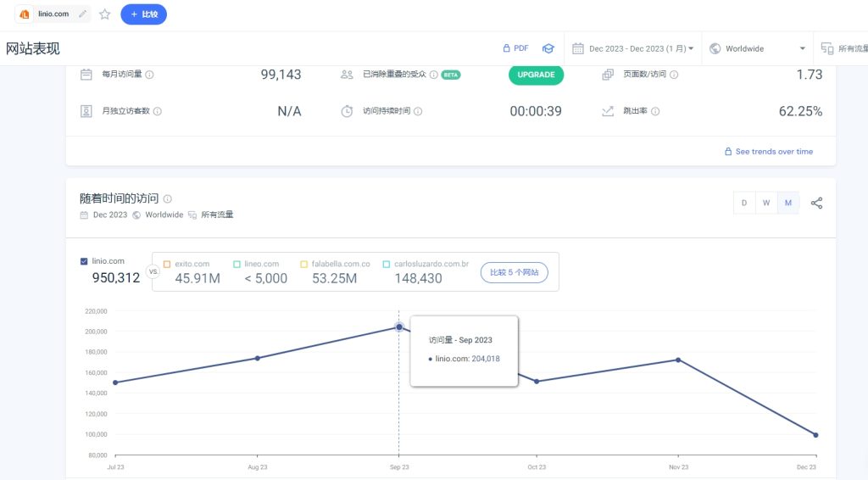Image resolution: width=868 pixels, height=480 pixels.
Task: Click the 每月访问量 calendar metric icon
Action: [x=86, y=74]
